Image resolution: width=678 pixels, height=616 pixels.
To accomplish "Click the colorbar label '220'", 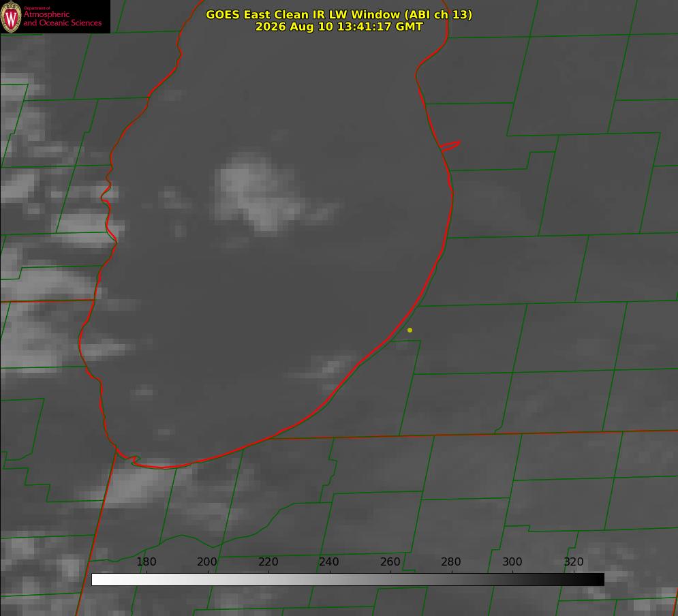I will [x=268, y=561].
